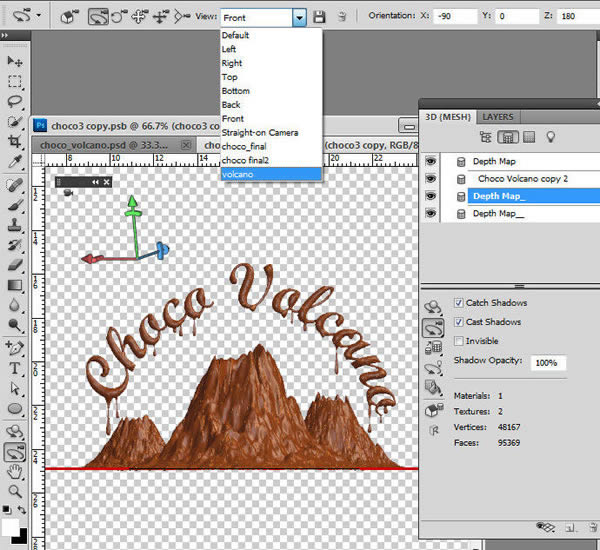600x550 pixels.
Task: Hide Choco Volcano copy 2 mesh
Action: coord(430,178)
